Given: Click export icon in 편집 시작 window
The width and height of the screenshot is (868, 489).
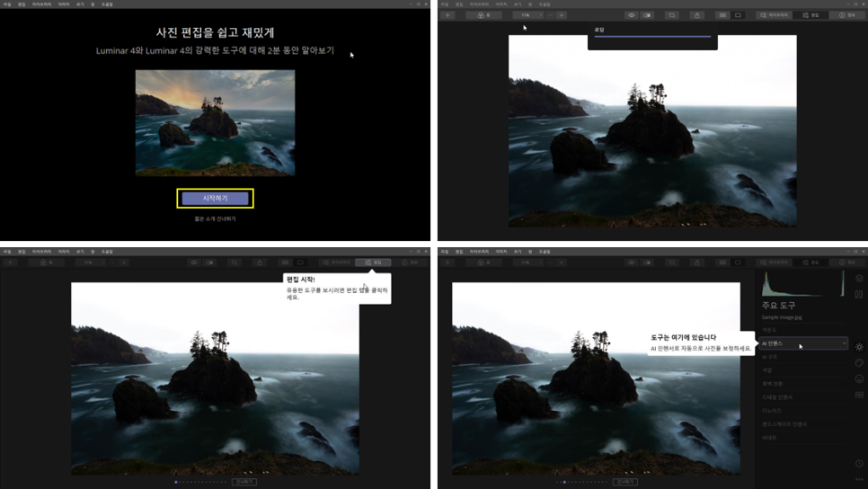Looking at the screenshot, I should [x=260, y=262].
